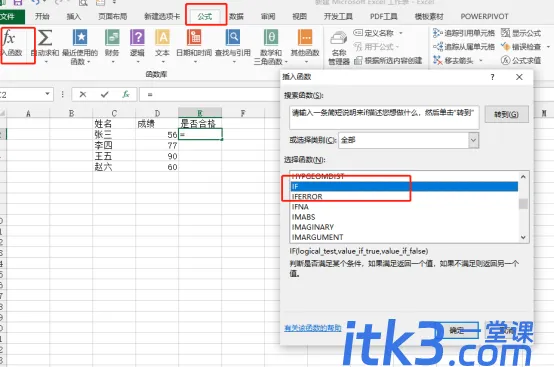Switch to the Data (数据) tab
Viewport: 554px width, 367px height.
236,16
